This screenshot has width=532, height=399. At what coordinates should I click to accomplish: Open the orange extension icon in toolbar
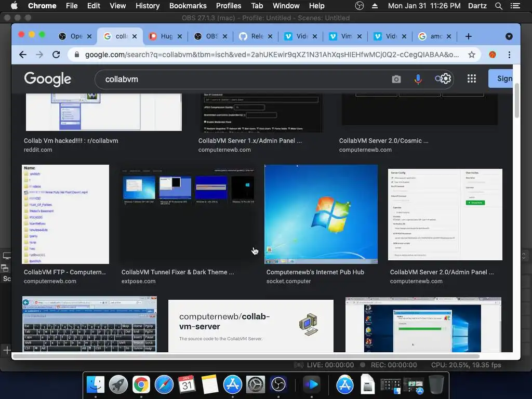493,55
